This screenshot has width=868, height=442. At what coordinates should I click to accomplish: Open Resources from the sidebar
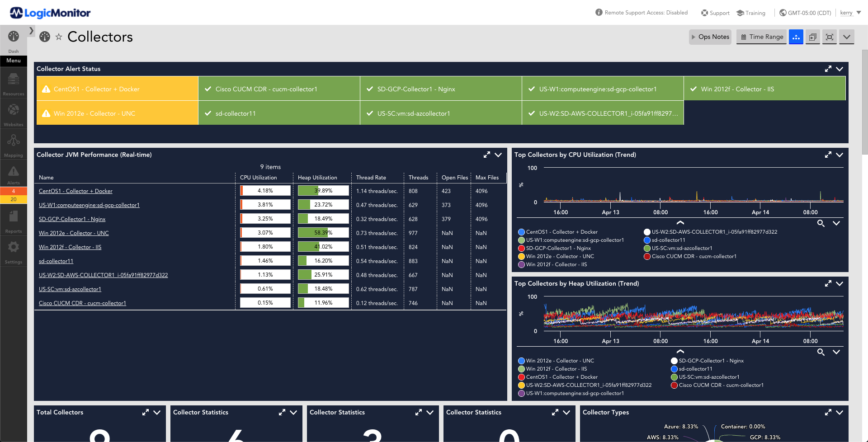tap(14, 84)
